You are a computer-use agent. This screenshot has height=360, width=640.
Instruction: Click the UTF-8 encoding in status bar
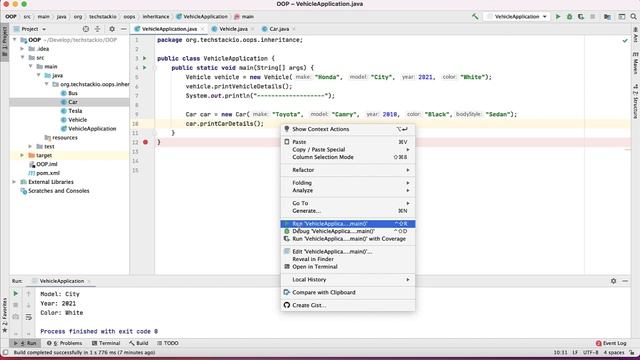click(x=590, y=352)
